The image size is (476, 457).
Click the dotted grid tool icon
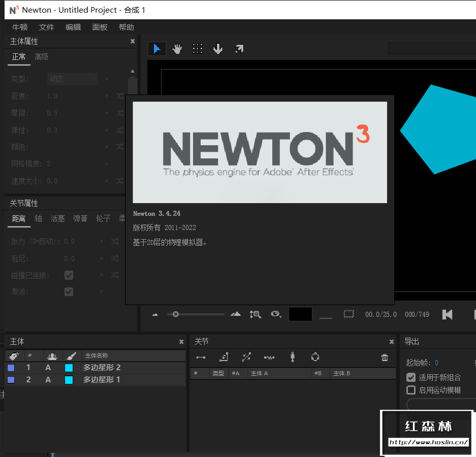(x=198, y=49)
